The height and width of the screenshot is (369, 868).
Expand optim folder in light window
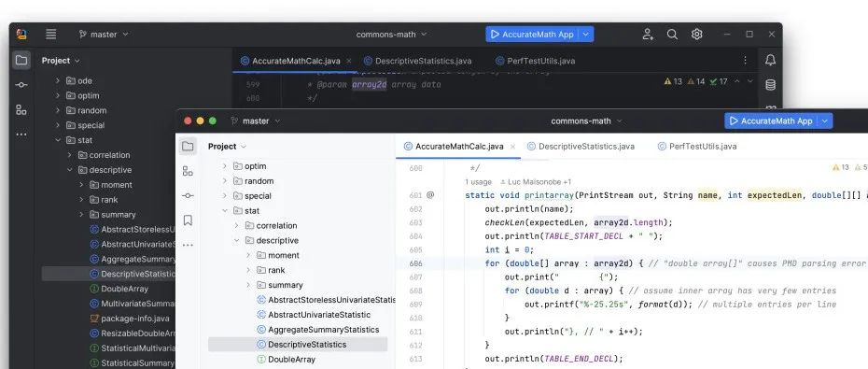(x=224, y=166)
